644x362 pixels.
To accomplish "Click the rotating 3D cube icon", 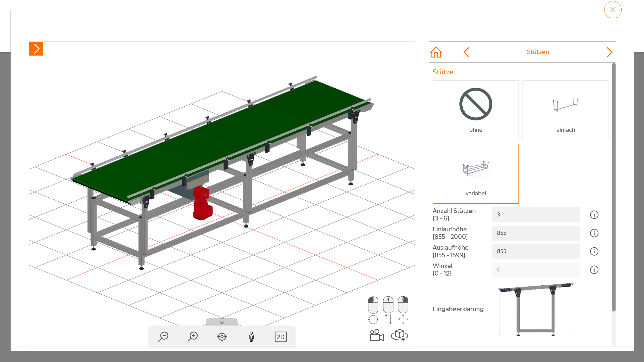I will coord(399,335).
